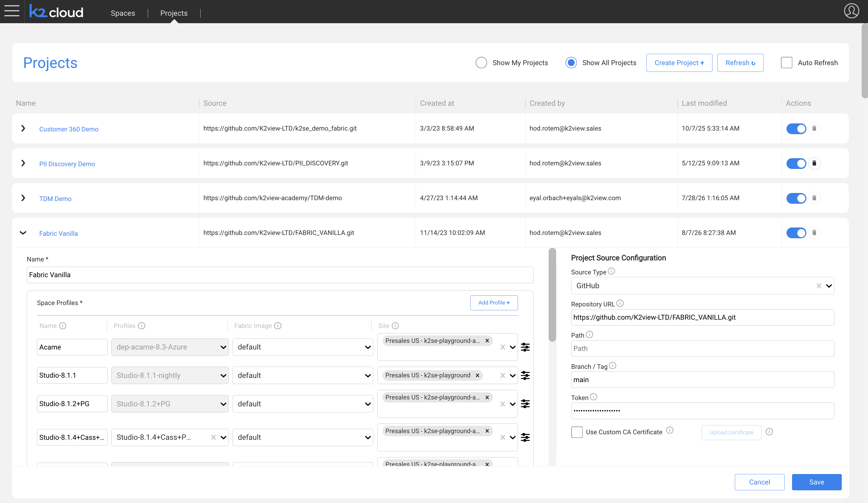The width and height of the screenshot is (868, 503).
Task: Delete the Customer 360 Demo project
Action: [814, 128]
